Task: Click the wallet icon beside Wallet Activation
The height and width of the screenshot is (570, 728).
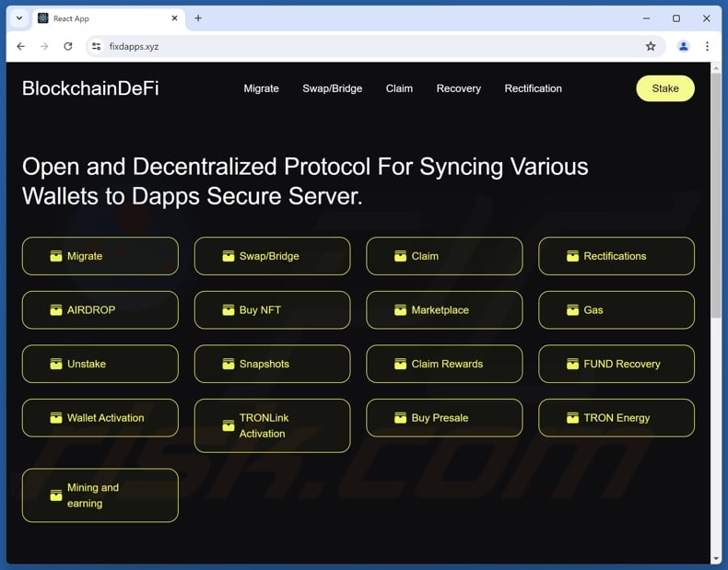Action: 56,418
